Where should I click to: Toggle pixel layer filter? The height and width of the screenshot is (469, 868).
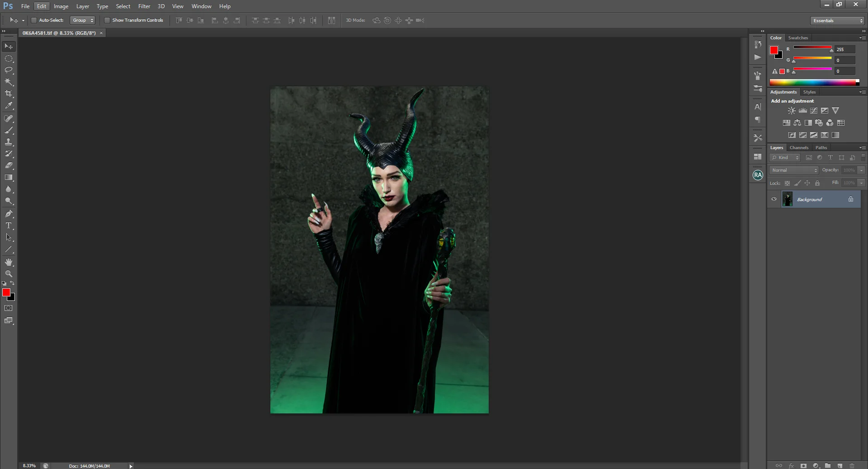(x=809, y=158)
